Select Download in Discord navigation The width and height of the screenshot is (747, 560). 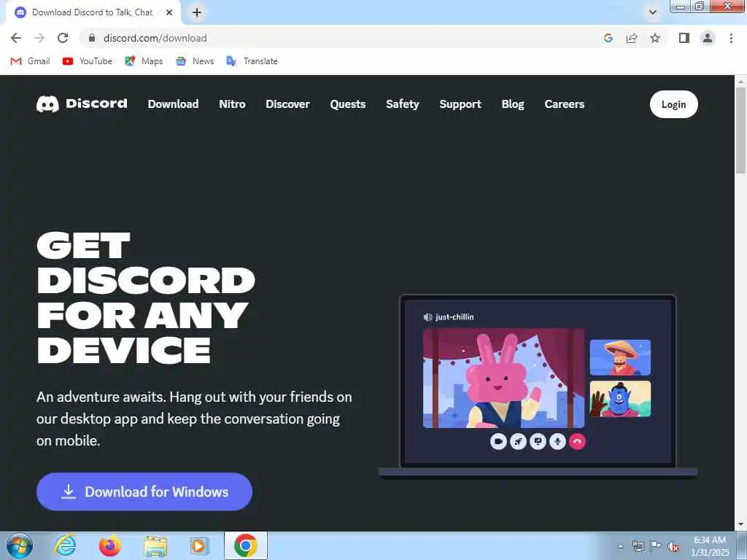(173, 104)
